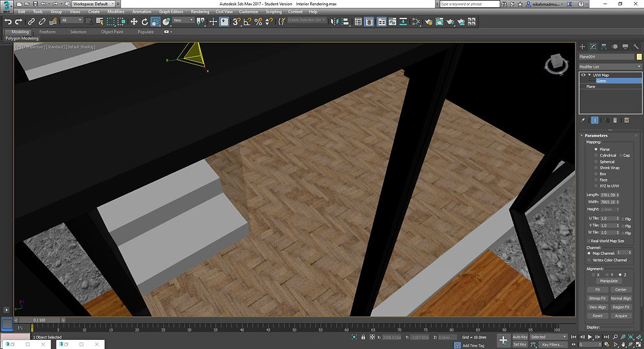Toggle Window/Crossing selection mode
Viewport: 644px width, 349px height.
pos(121,22)
